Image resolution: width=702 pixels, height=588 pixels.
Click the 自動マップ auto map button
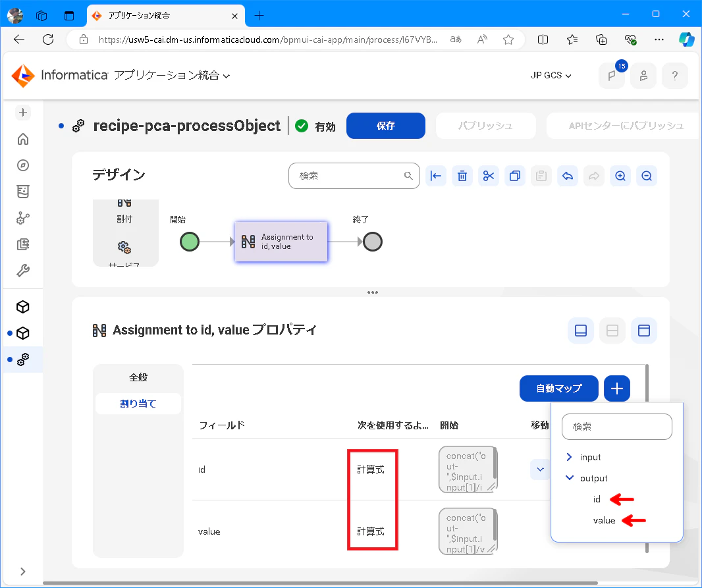pyautogui.click(x=558, y=388)
